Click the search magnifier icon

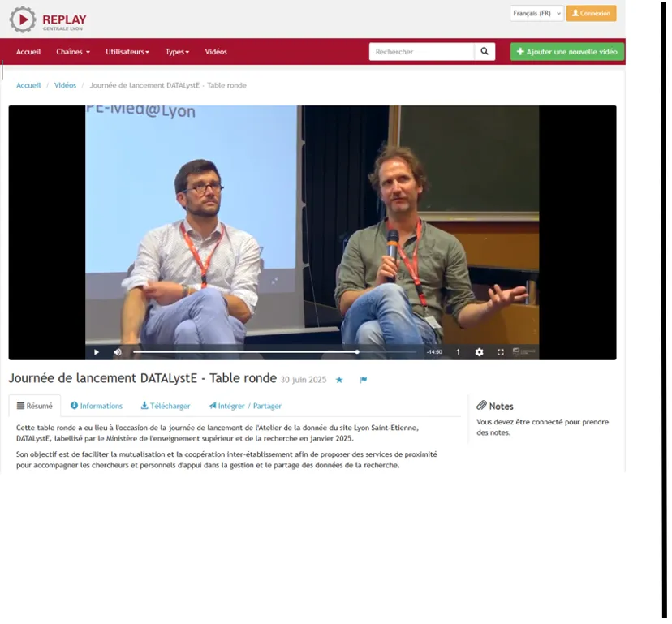[485, 51]
